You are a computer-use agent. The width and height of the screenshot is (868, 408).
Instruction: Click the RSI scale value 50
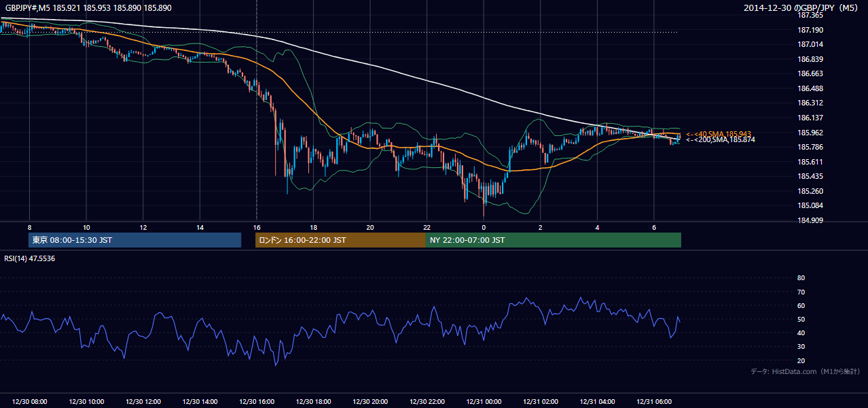tap(801, 319)
